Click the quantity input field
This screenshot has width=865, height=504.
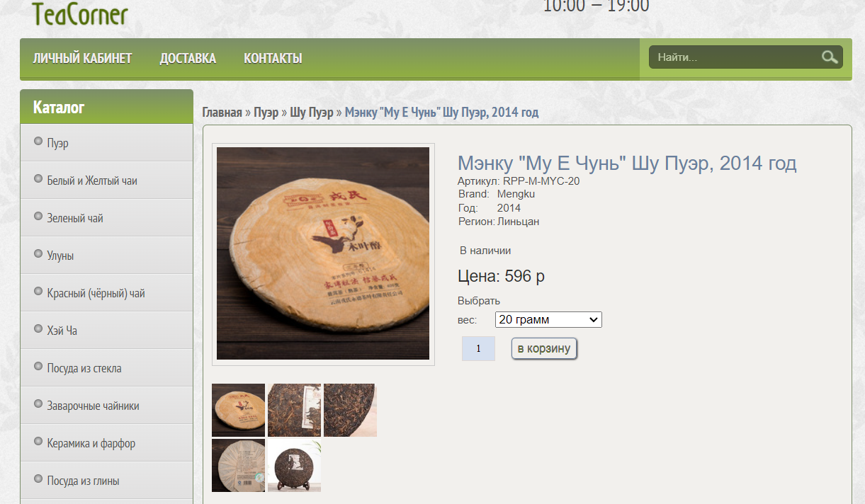pyautogui.click(x=478, y=348)
